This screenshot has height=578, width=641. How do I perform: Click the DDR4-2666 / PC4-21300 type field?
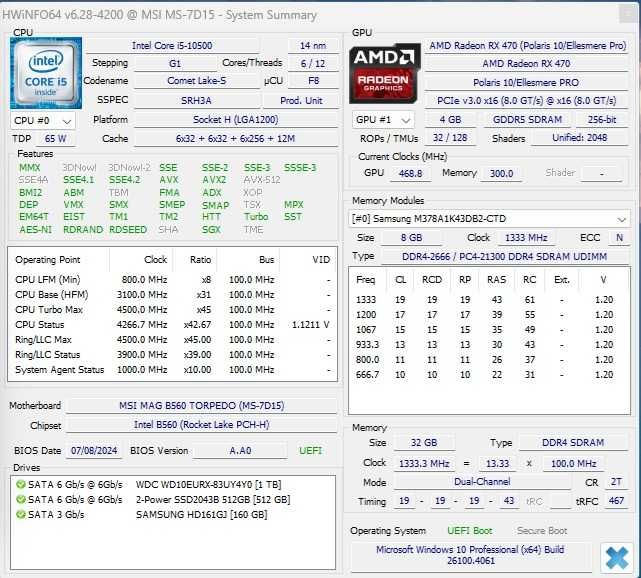[x=504, y=257]
